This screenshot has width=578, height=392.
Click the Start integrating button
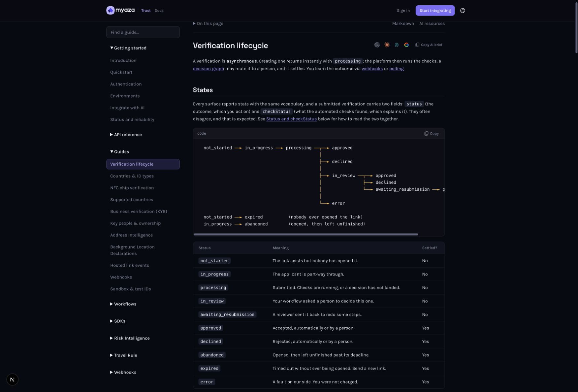point(435,11)
